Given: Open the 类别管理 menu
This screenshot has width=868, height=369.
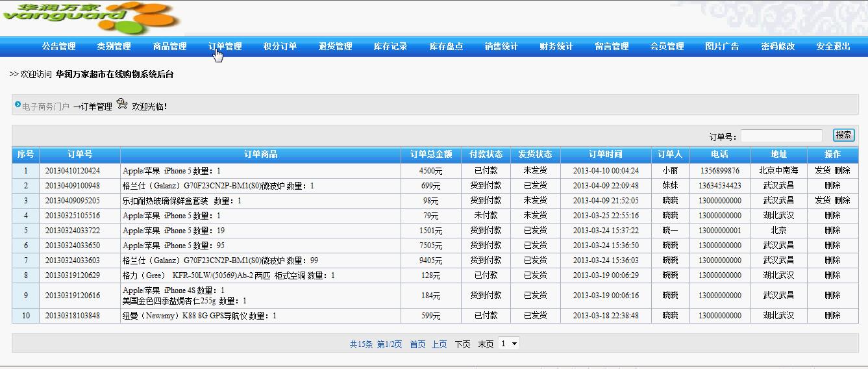Looking at the screenshot, I should 114,47.
